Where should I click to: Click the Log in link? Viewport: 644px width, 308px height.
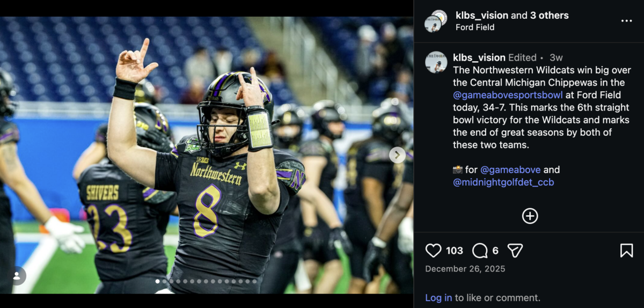tap(438, 298)
